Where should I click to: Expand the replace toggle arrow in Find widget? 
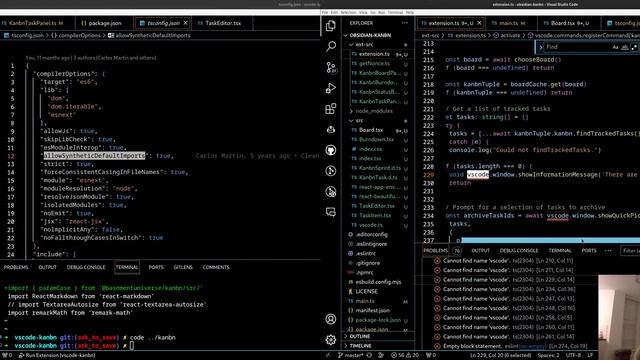point(540,47)
